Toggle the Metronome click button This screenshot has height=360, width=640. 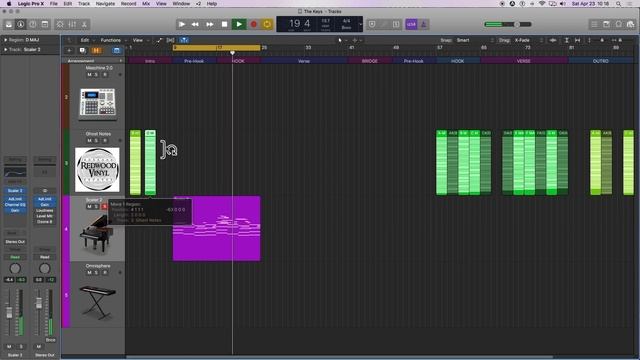(423, 24)
